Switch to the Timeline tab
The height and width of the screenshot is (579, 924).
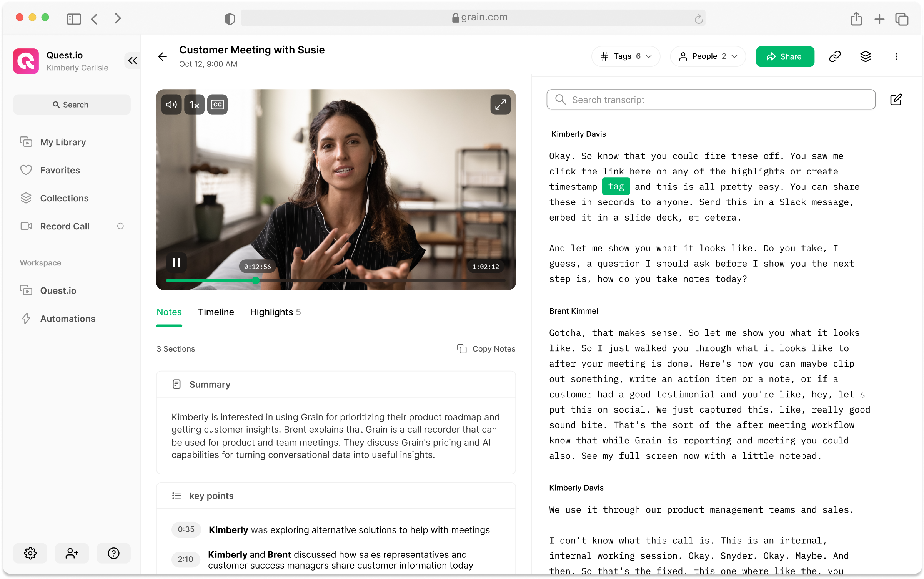tap(216, 312)
